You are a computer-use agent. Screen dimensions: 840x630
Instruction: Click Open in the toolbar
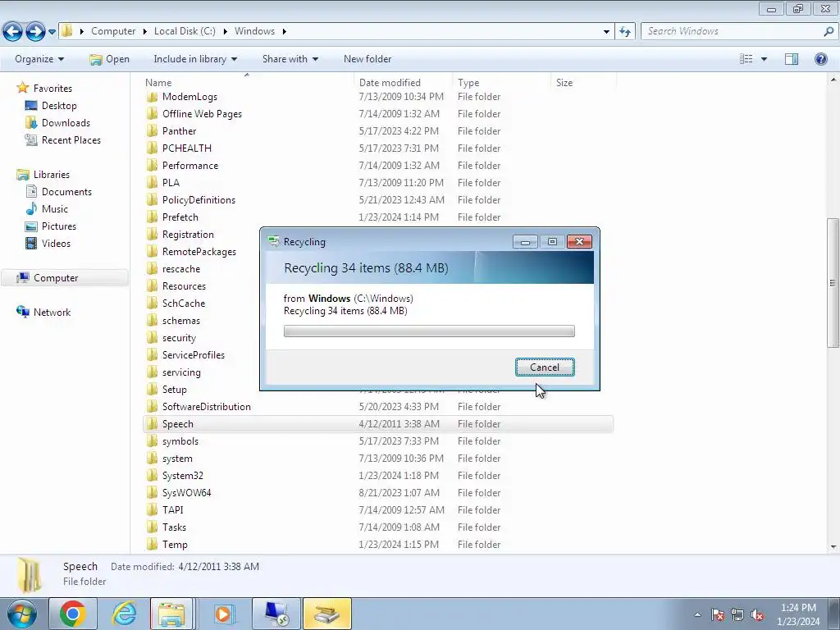tap(110, 59)
